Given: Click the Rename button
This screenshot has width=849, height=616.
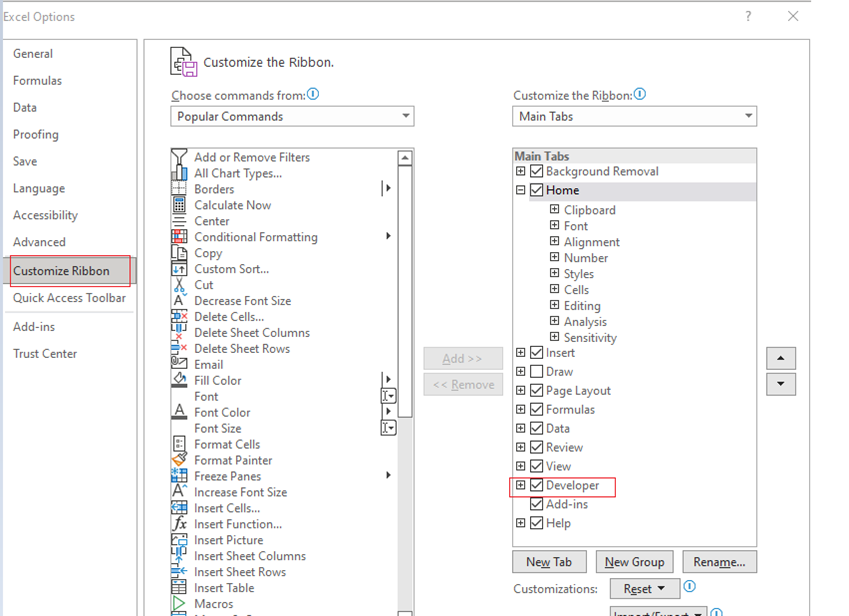Looking at the screenshot, I should click(x=719, y=561).
